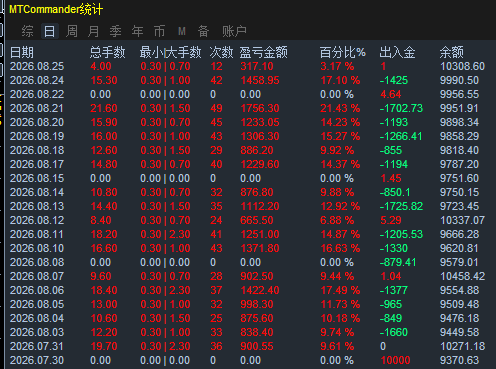Click withdrawal value -1702.73
Screen dimensions: 496x369
[401, 108]
